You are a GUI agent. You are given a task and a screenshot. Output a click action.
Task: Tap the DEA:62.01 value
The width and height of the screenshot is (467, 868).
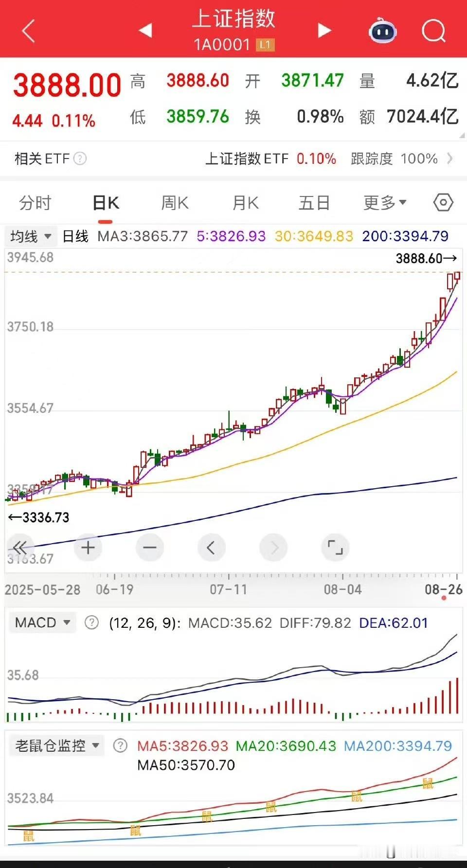coord(394,623)
